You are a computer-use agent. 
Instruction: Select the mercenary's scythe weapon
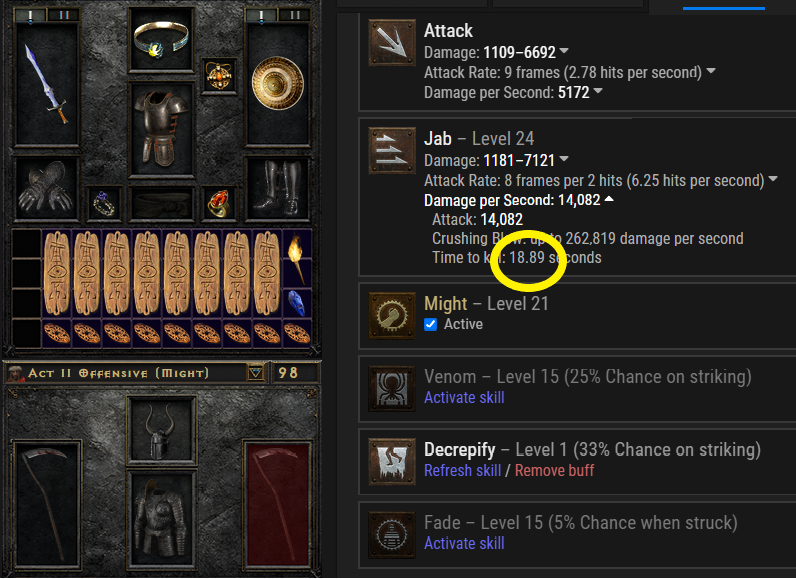(47, 504)
